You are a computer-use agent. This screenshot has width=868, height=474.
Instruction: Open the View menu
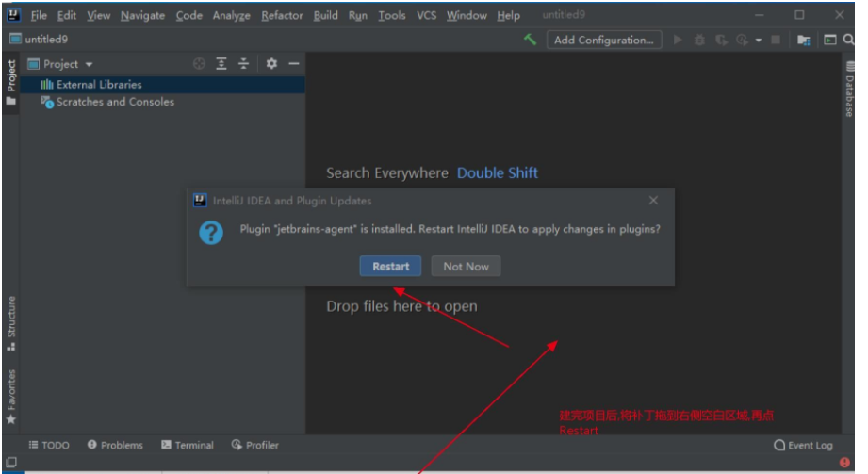click(98, 15)
